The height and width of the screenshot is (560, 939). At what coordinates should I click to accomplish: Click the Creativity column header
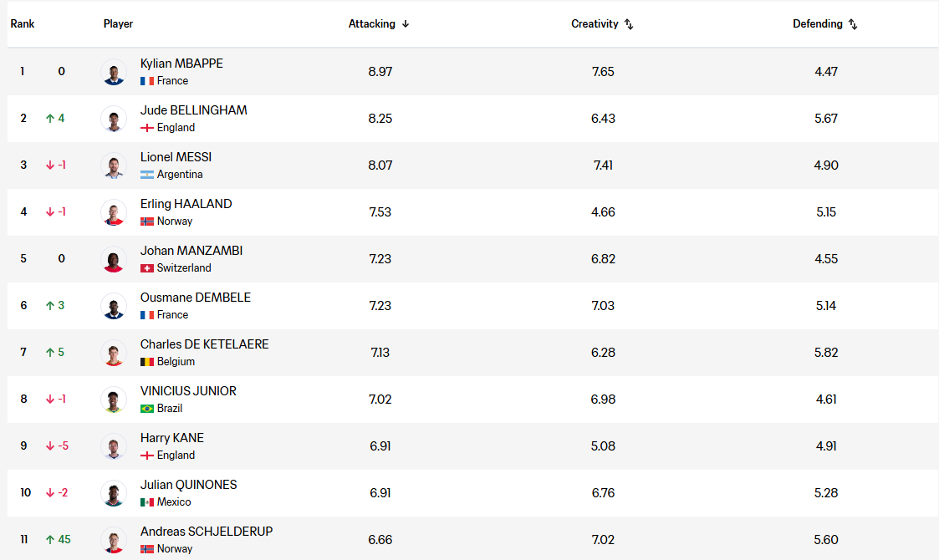point(595,24)
